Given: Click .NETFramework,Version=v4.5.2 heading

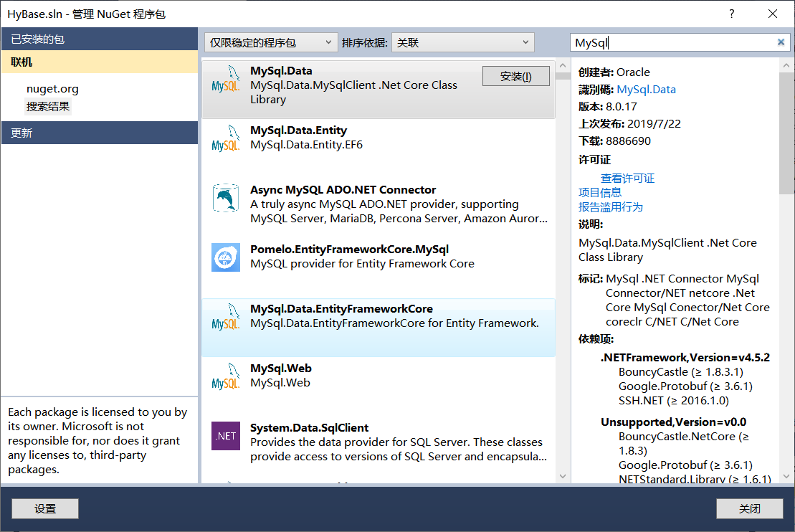Looking at the screenshot, I should click(x=685, y=358).
